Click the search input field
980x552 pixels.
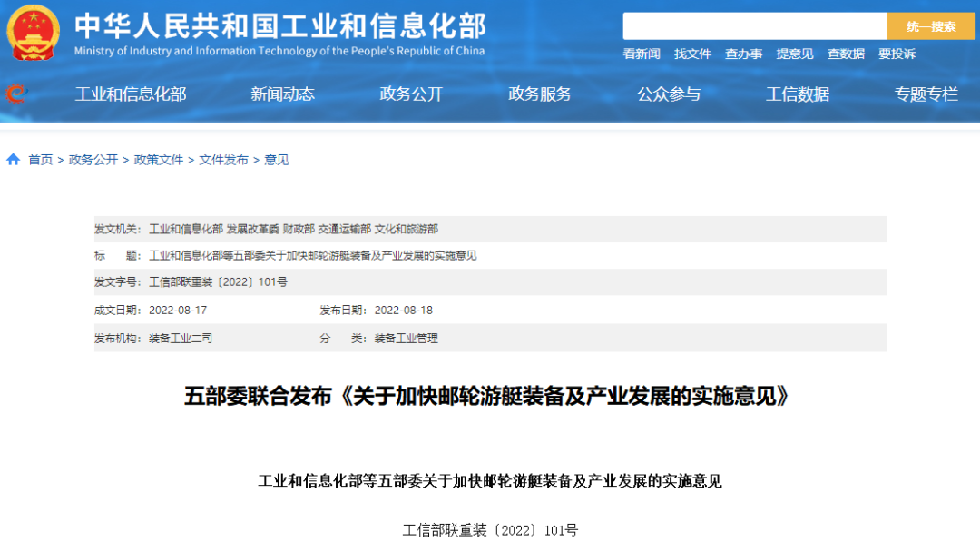point(755,26)
